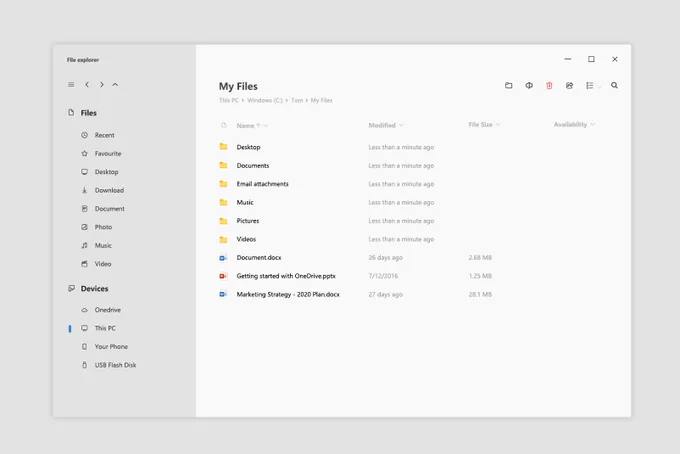The image size is (680, 454).
Task: Open Photo in the sidebar
Action: pos(96,227)
